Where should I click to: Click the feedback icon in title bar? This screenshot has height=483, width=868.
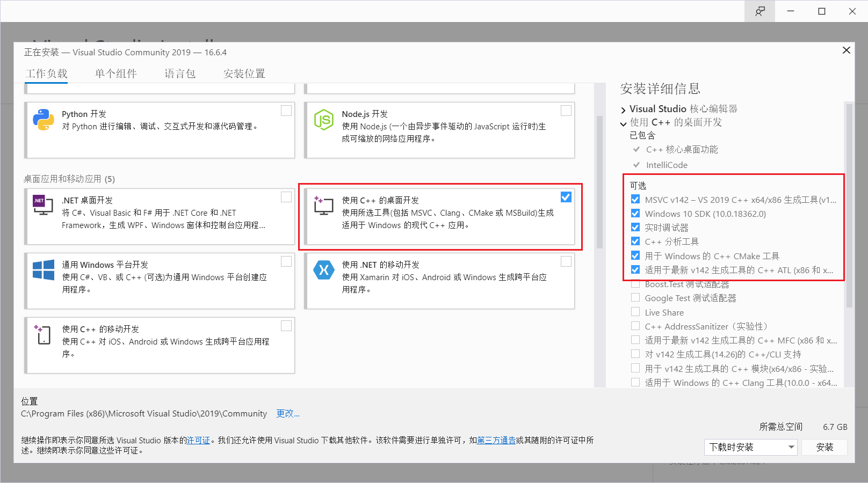[x=759, y=11]
